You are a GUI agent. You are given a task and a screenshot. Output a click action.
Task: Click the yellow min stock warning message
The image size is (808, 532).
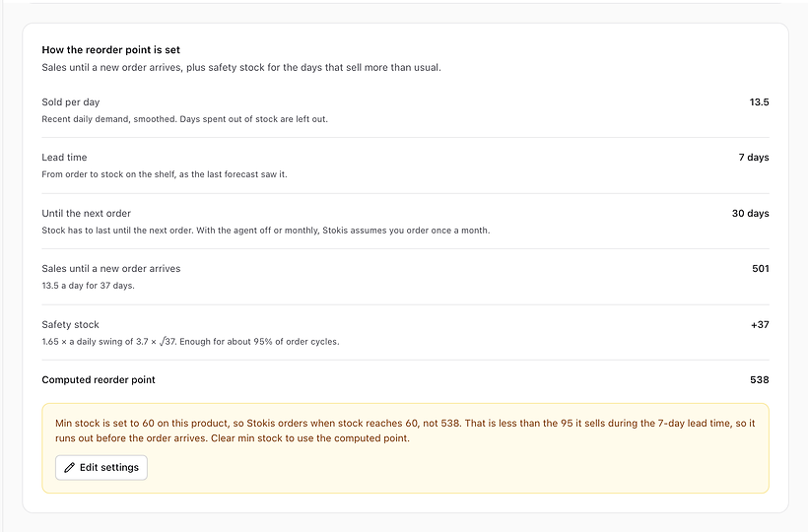click(405, 431)
